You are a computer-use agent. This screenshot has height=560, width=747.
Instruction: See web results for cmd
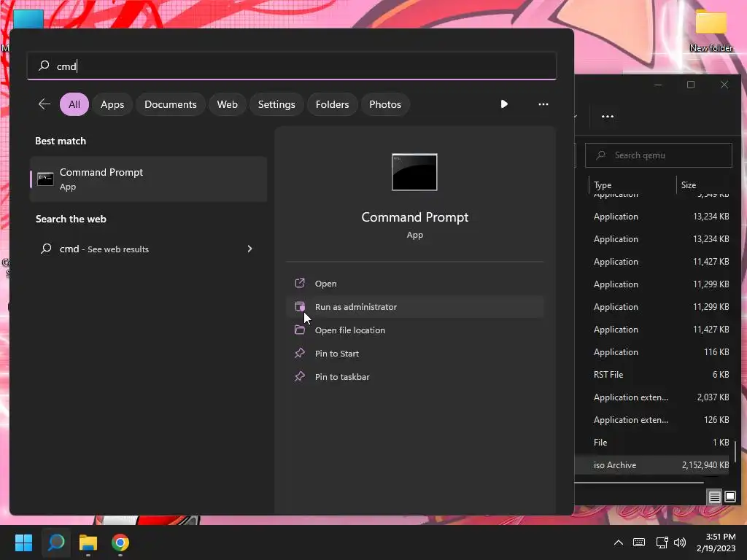(148, 249)
